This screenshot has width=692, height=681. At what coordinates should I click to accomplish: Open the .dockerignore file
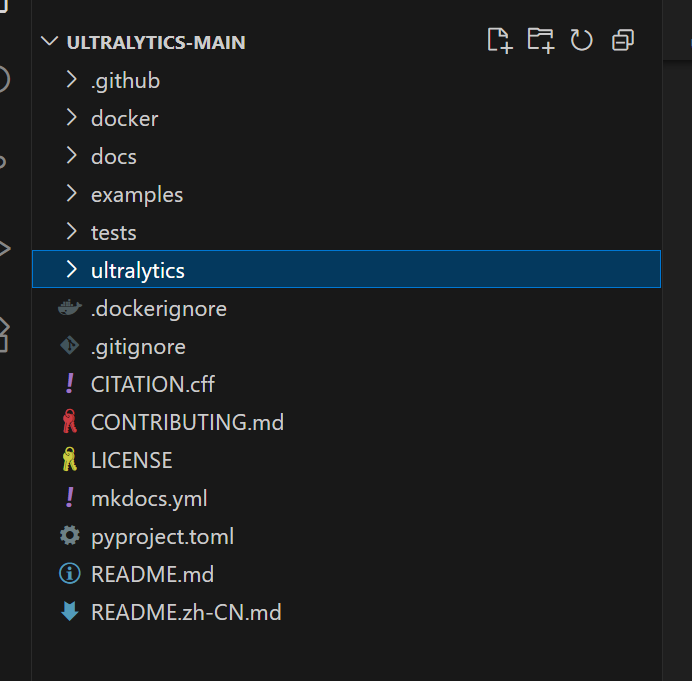point(159,309)
